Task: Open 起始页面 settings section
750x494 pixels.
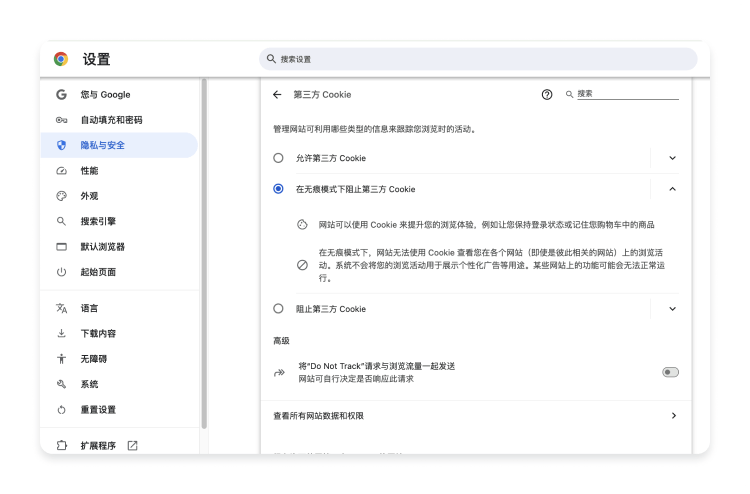Action: coord(119,272)
